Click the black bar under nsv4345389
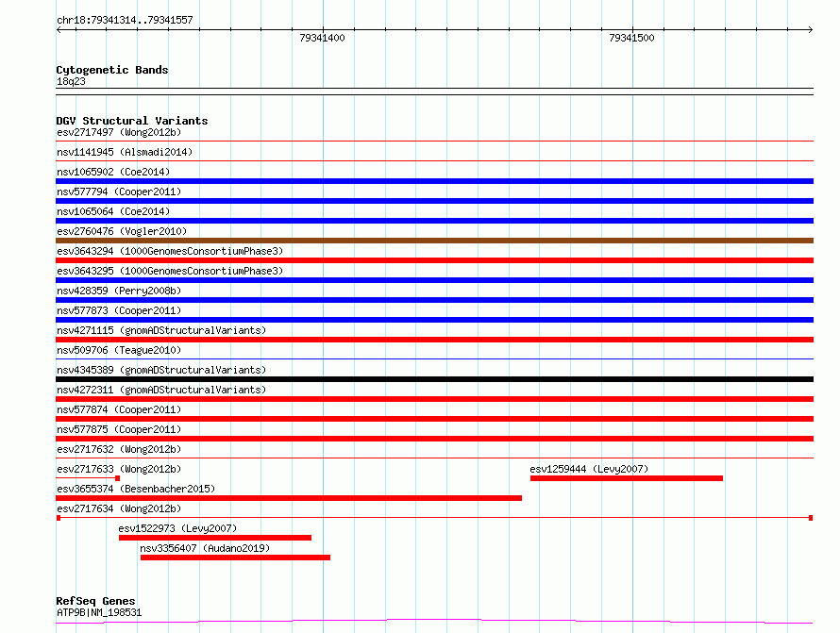Viewport: 840px width, 633px height. coord(434,379)
